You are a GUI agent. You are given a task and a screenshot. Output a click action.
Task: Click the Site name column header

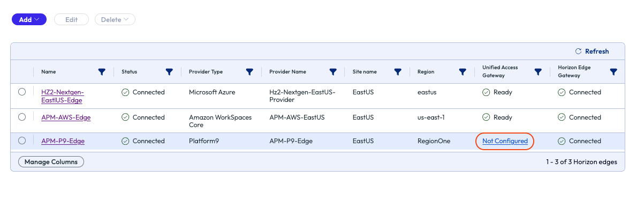365,72
